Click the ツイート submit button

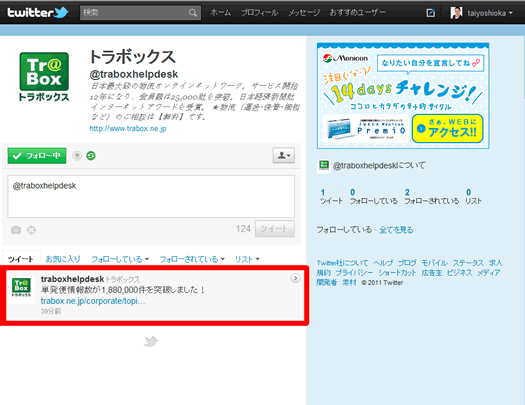pos(275,229)
